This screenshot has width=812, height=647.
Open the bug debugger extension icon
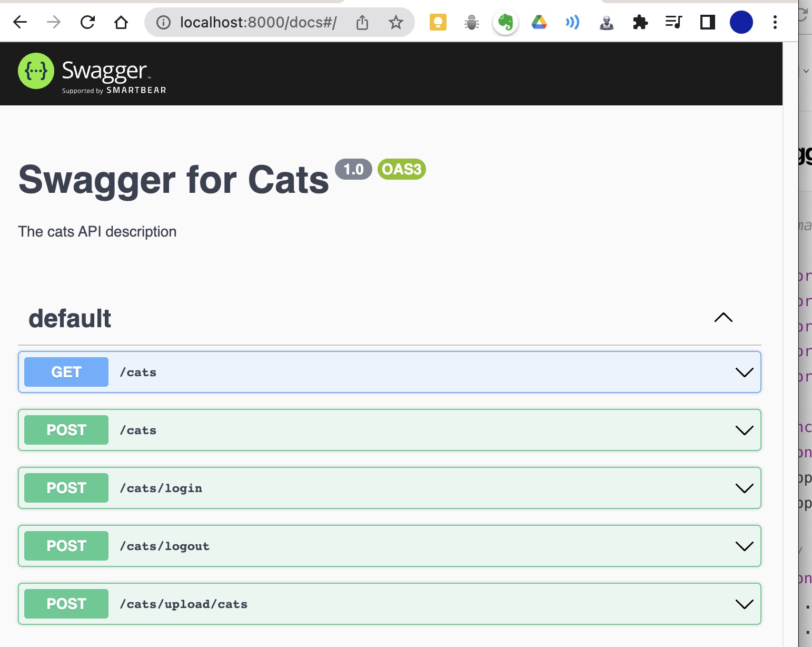click(472, 22)
